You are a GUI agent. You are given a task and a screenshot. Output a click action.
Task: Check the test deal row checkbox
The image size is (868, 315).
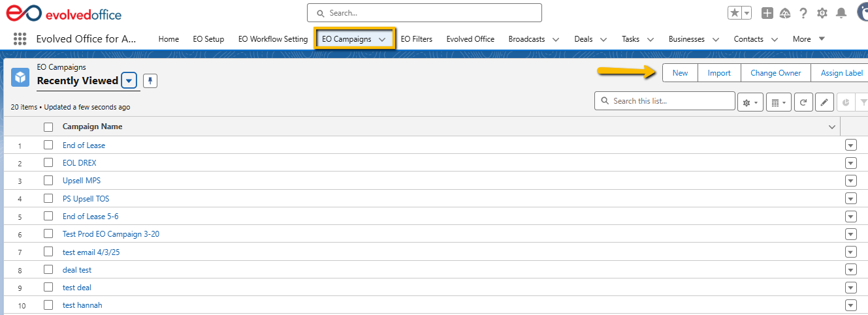(x=48, y=287)
